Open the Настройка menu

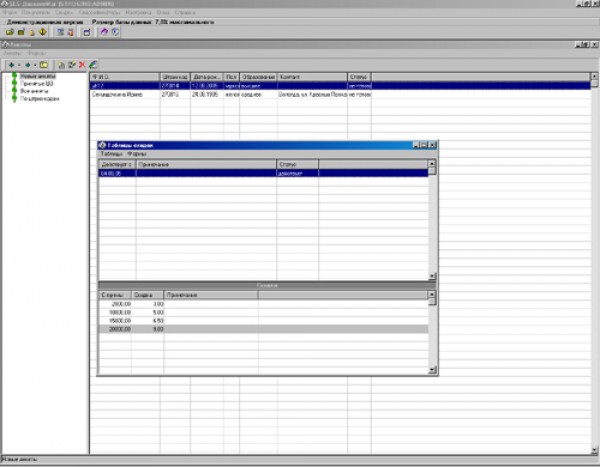click(139, 13)
